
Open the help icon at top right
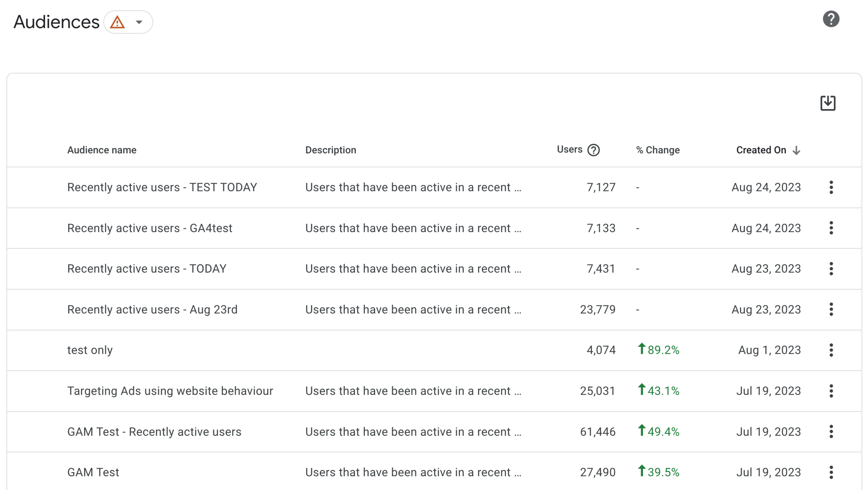click(x=831, y=19)
